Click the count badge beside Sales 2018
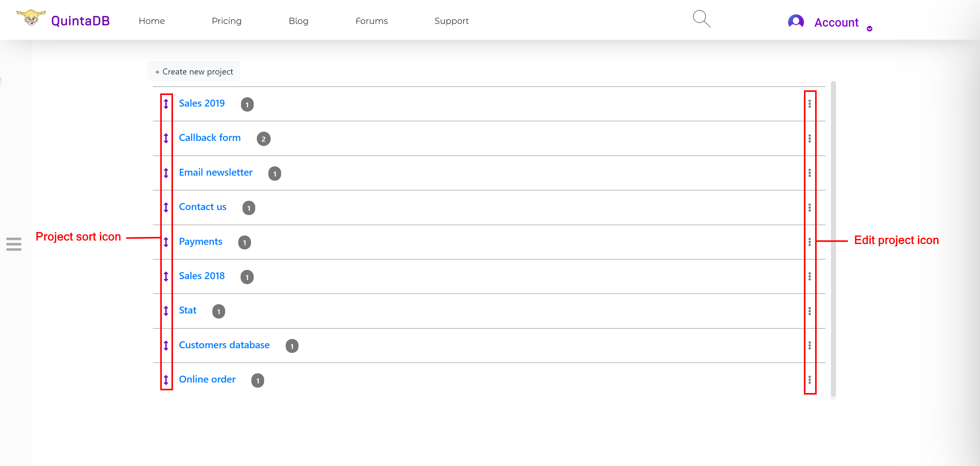Viewport: 980px width, 466px height. coord(247,277)
